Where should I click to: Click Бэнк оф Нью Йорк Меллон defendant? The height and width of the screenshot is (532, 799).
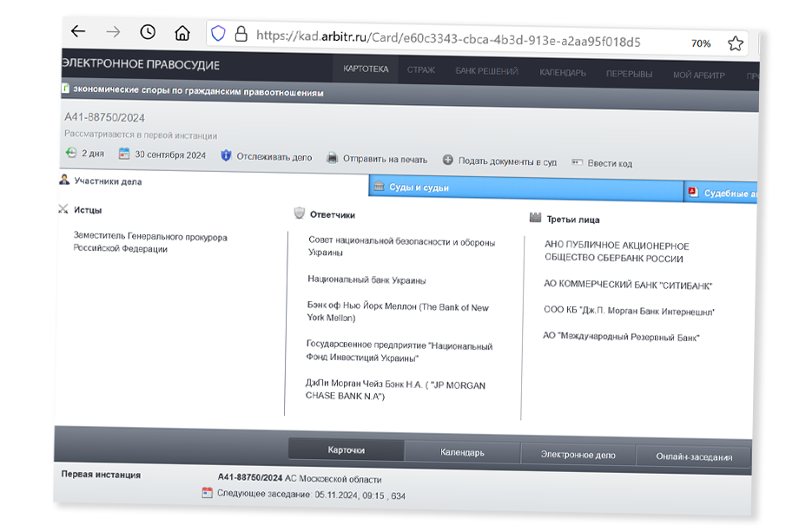click(398, 312)
